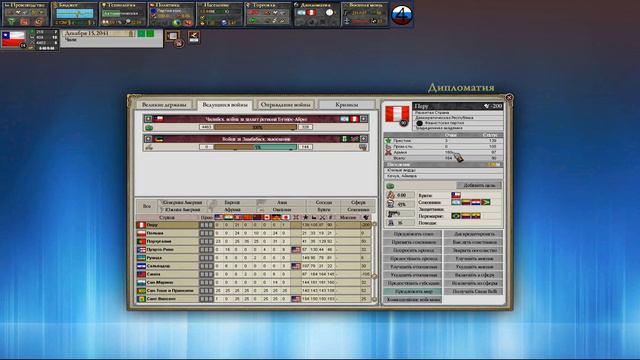Screen dimensions: 640x360
Task: Click green peace icon under first war
Action: pos(149,128)
